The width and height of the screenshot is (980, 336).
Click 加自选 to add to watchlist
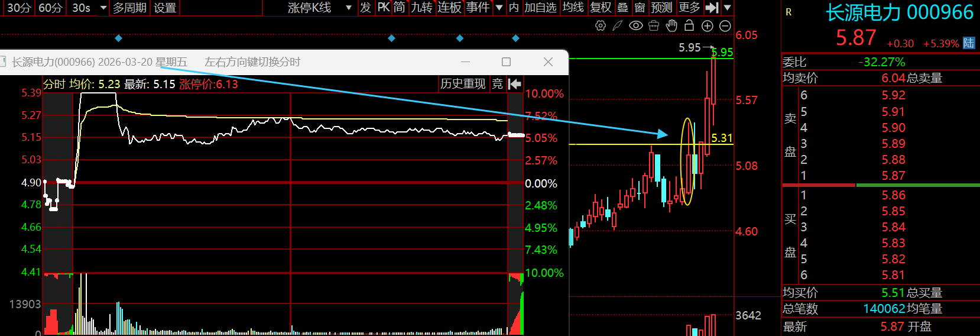click(540, 8)
